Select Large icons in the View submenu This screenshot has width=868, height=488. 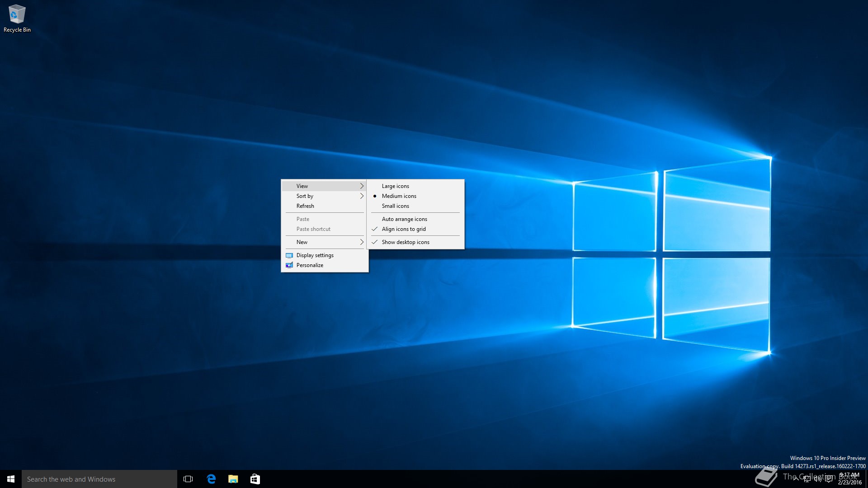pos(415,186)
